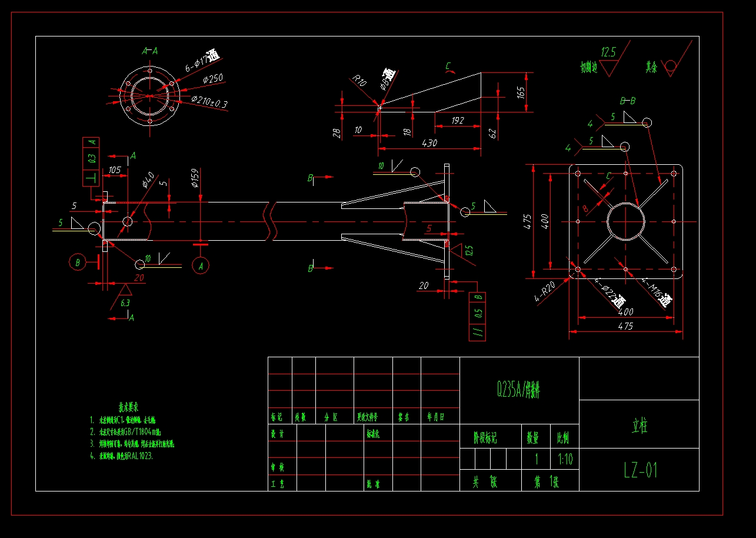Click the "18" dimension on the rib detail
This screenshot has width=756, height=538.
point(408,132)
